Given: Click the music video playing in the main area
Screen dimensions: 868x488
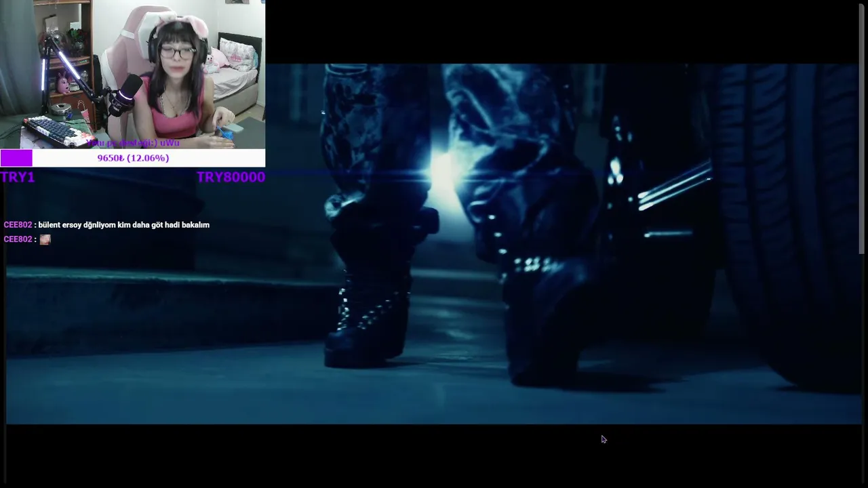Looking at the screenshot, I should 434,244.
